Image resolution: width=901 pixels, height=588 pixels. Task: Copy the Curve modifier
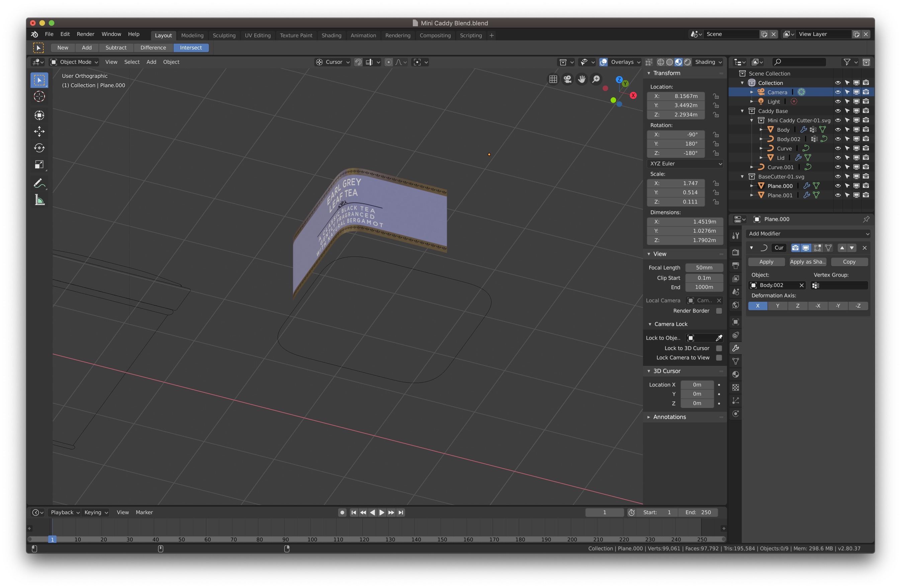pyautogui.click(x=849, y=262)
